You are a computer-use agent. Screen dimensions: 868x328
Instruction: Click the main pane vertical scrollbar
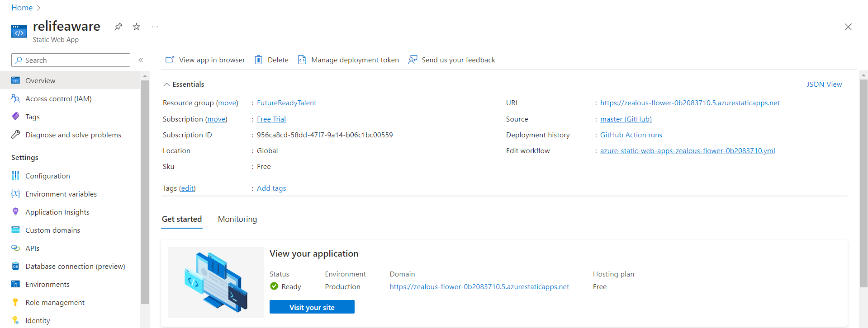tap(863, 183)
